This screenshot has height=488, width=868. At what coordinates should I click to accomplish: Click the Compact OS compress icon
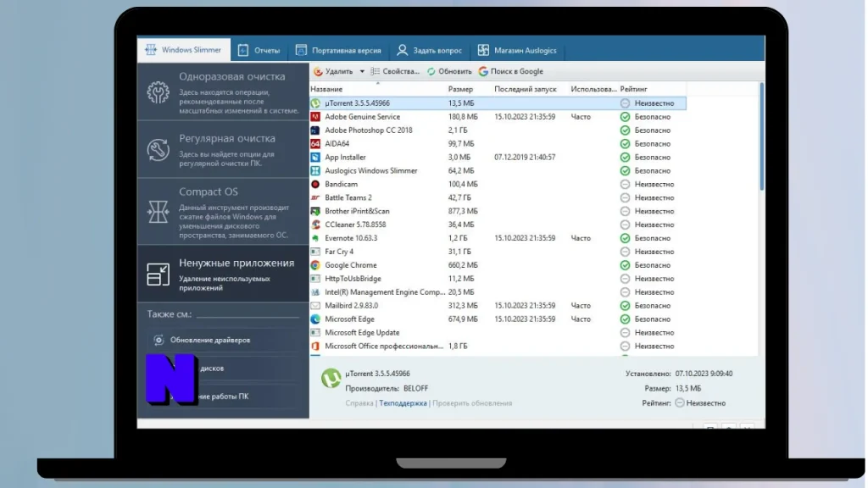(x=158, y=212)
